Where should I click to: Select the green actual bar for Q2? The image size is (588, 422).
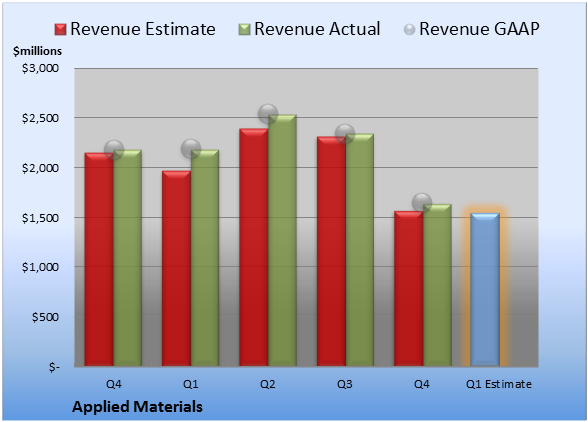(x=282, y=240)
